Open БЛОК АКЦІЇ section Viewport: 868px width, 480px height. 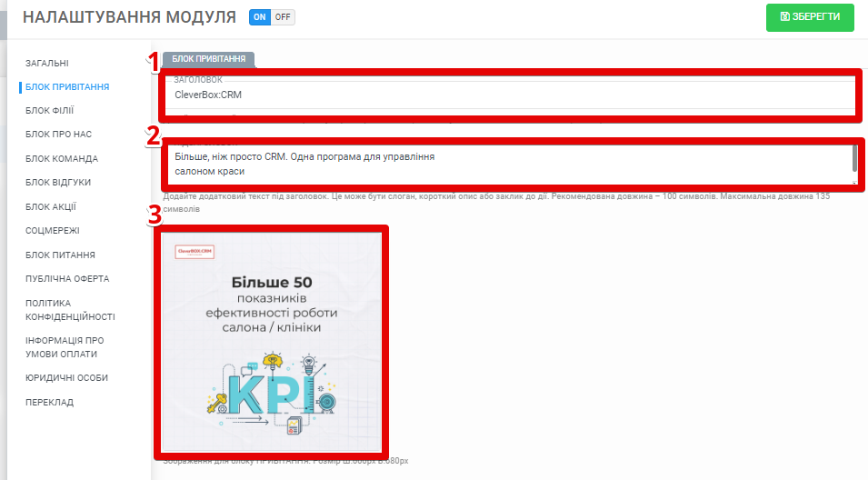(x=51, y=207)
